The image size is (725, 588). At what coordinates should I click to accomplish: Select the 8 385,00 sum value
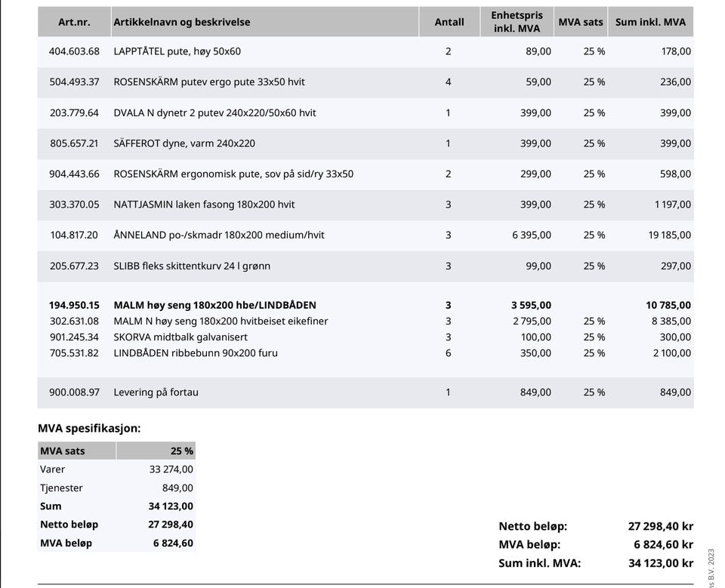(x=671, y=321)
